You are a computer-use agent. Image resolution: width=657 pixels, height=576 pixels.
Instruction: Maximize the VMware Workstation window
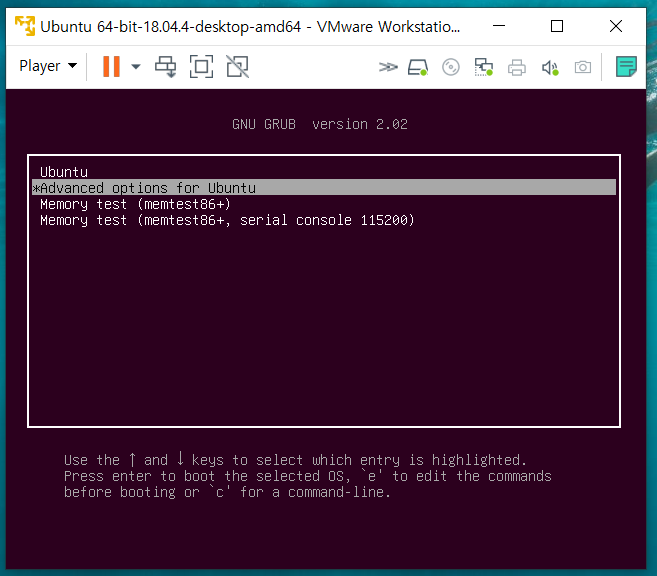[557, 26]
